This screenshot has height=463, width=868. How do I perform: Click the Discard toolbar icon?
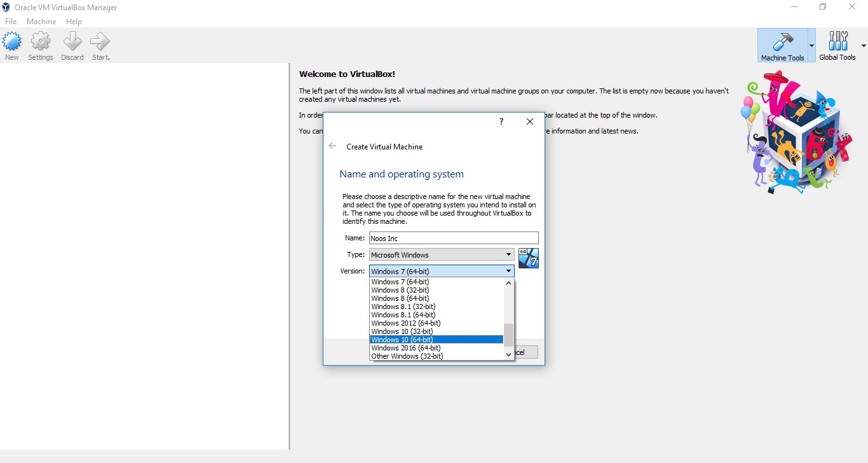pyautogui.click(x=72, y=43)
